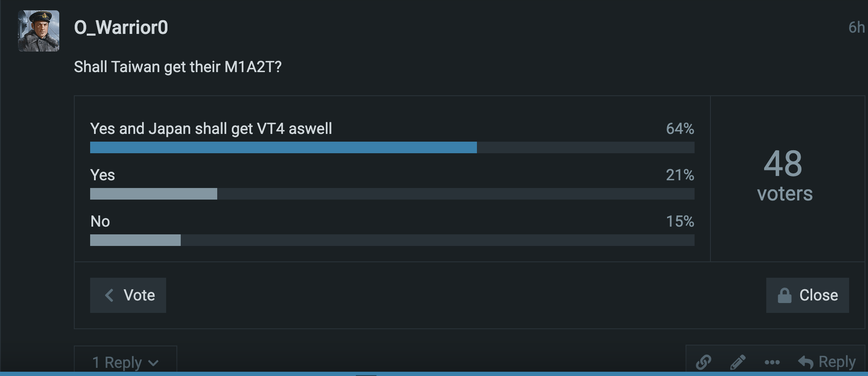The image size is (868, 376).
Task: Click the 6h post timestamp
Action: pos(856,27)
